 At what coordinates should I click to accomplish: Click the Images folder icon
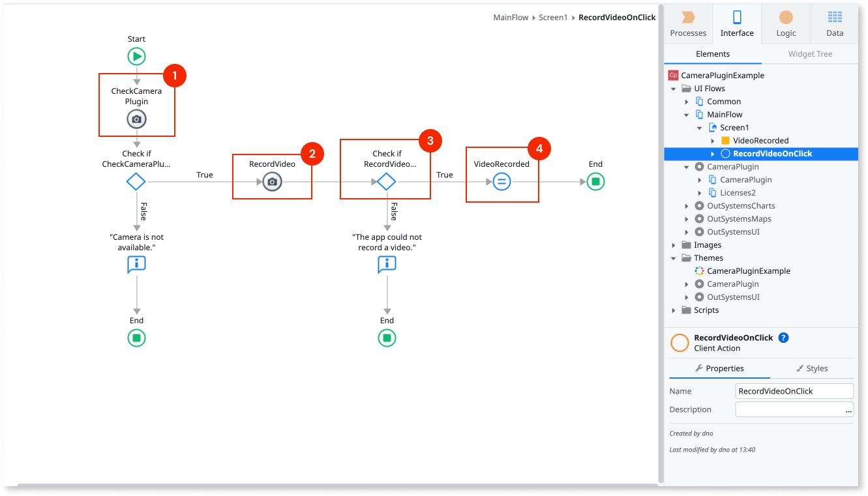[686, 245]
